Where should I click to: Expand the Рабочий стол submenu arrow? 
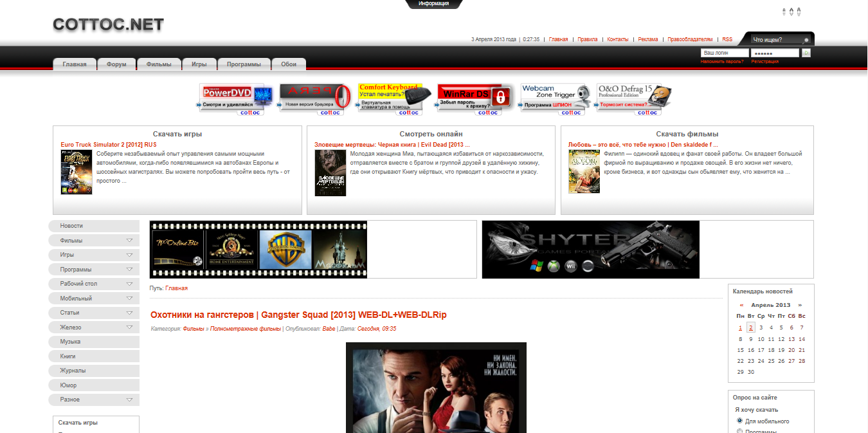[130, 284]
